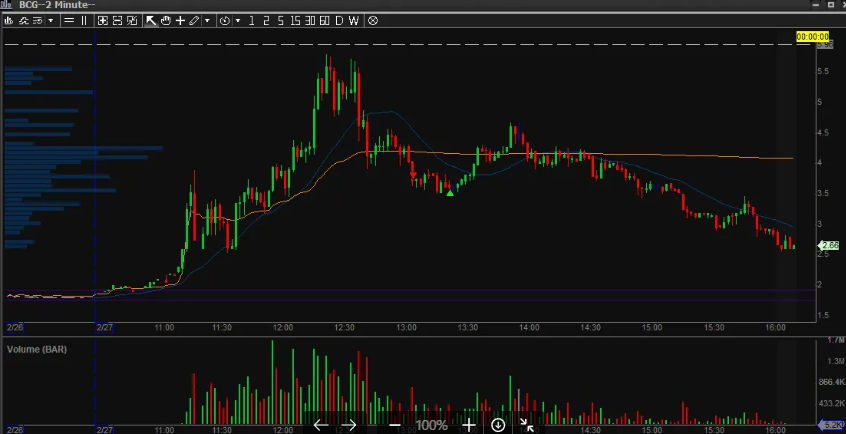
Task: Switch to 5 minute timeframe
Action: click(281, 21)
